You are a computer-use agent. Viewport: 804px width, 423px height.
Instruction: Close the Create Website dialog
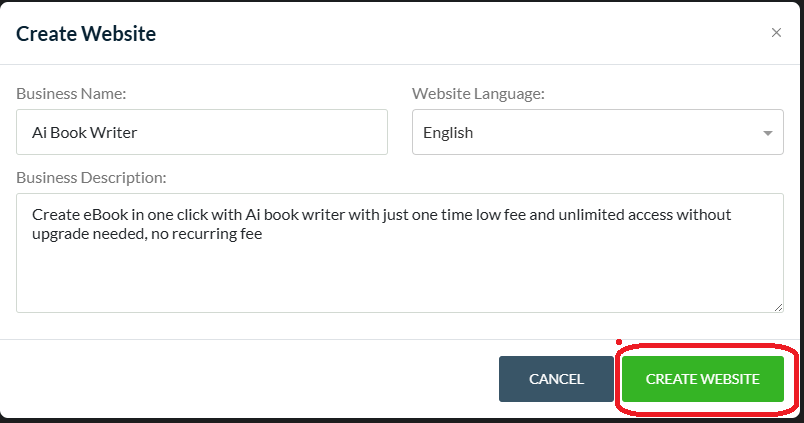pyautogui.click(x=776, y=33)
